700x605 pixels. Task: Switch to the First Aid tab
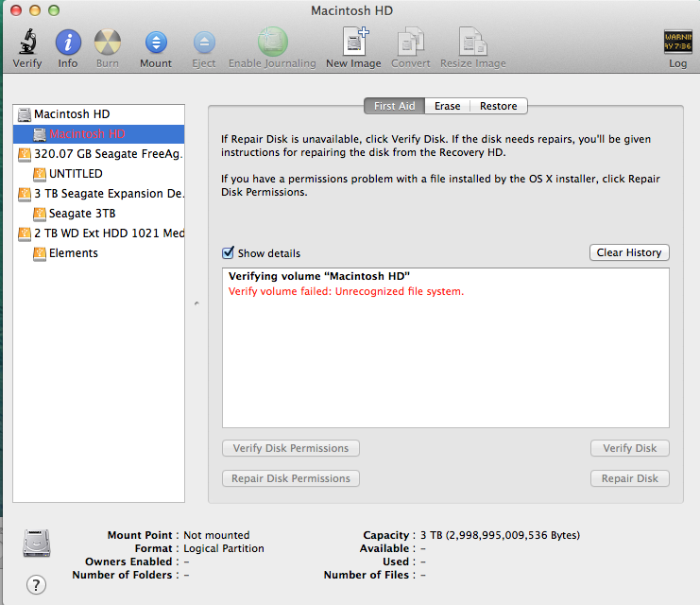pyautogui.click(x=394, y=106)
